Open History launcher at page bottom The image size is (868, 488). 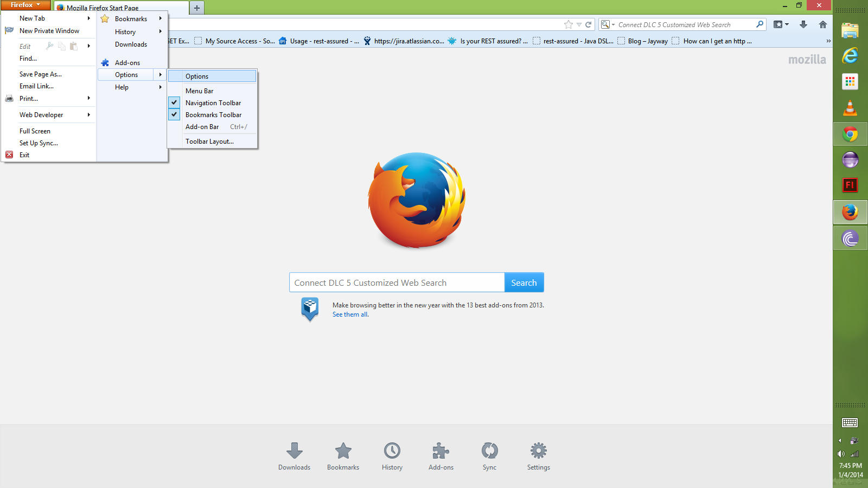tap(392, 456)
